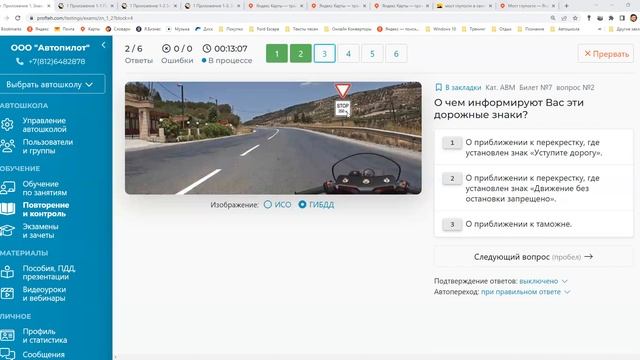
Task: Jump to question 5
Action: pyautogui.click(x=372, y=53)
